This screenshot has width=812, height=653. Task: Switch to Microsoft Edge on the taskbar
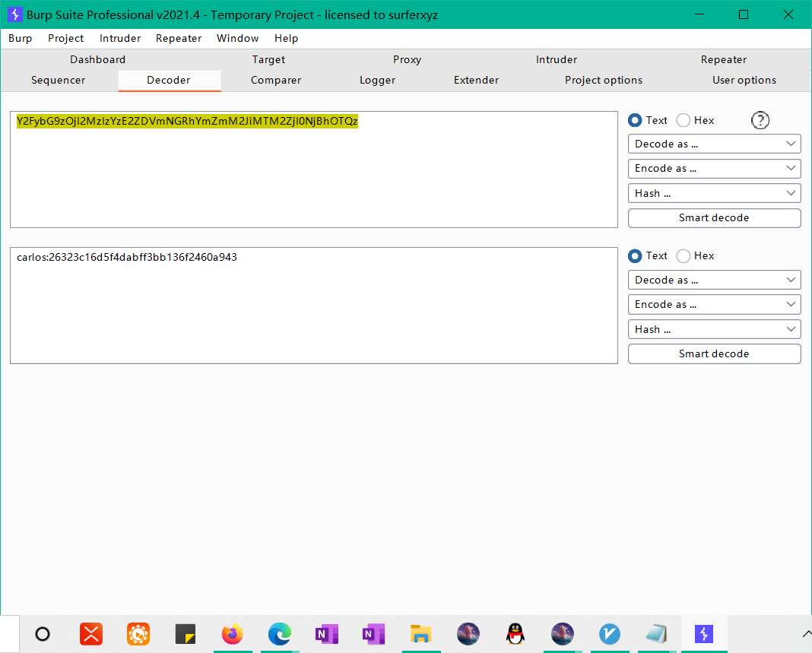280,634
